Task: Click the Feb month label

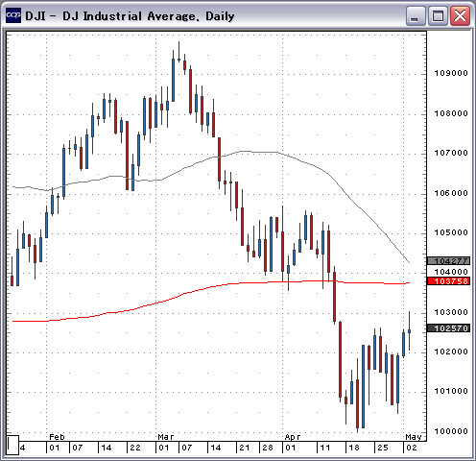Action: coord(57,437)
